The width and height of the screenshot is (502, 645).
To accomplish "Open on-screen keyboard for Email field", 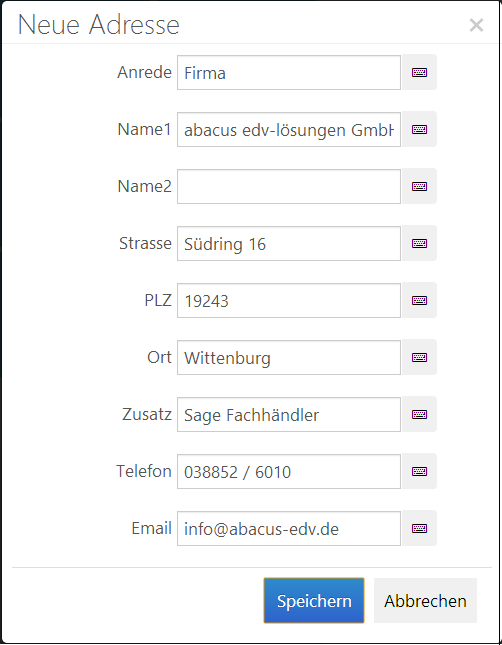I will click(419, 528).
